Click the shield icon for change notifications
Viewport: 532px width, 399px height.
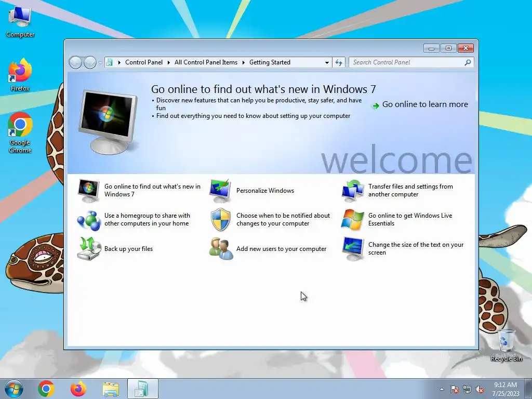(220, 220)
